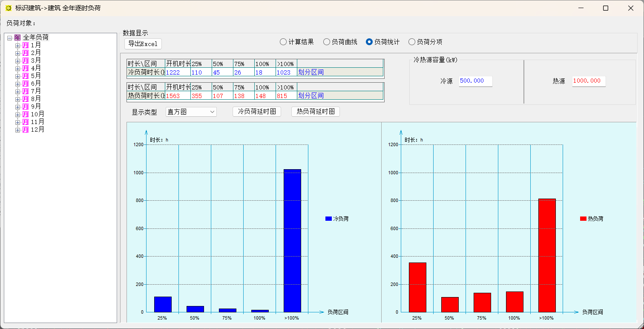The width and height of the screenshot is (644, 329).
Task: Click the month icon beside 6月
Action: (26, 84)
